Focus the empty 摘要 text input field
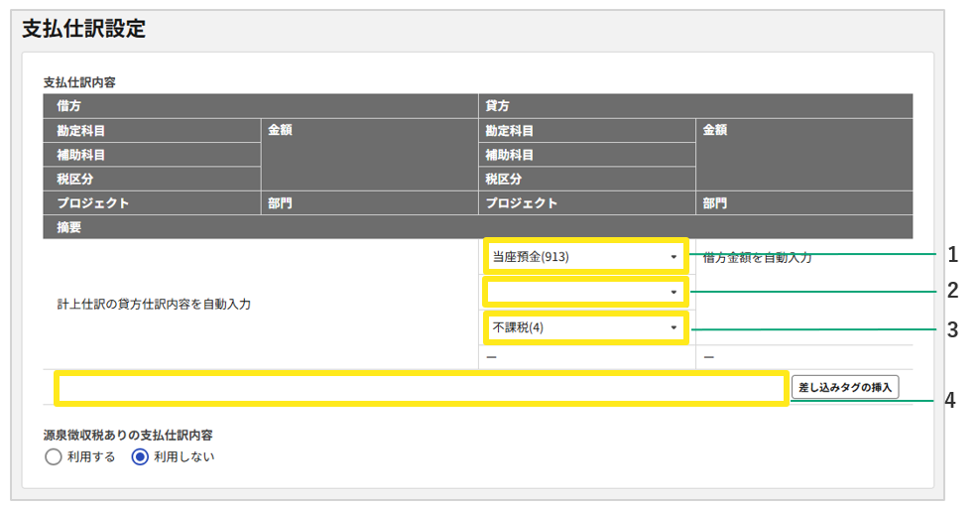 pyautogui.click(x=422, y=388)
